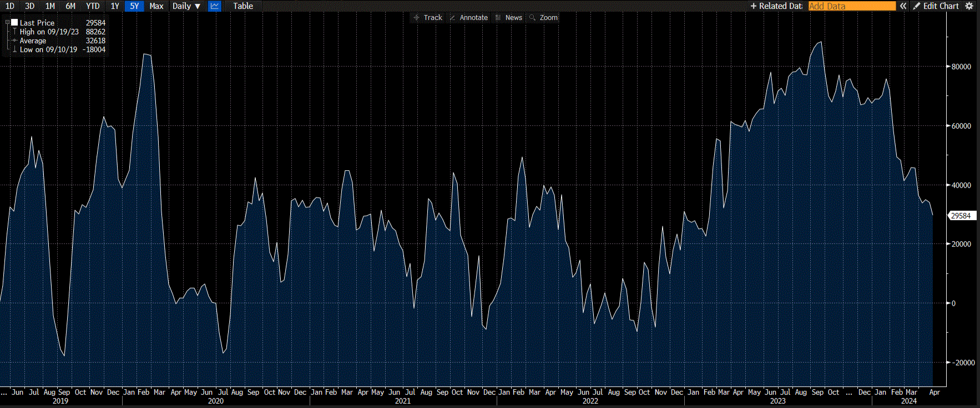Click the 88262 high value
Screen dimensions: 980x408
coord(95,32)
